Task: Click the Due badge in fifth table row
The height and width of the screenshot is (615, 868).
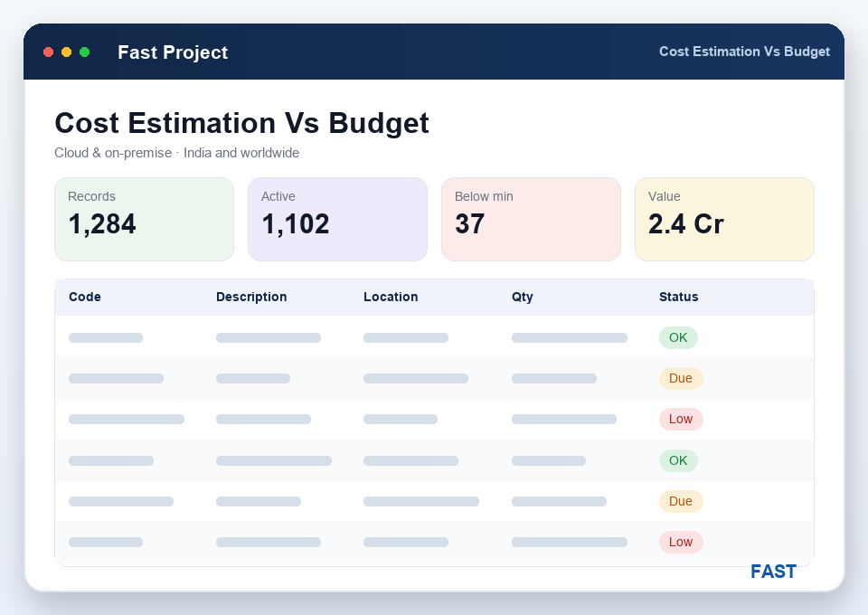Action: click(681, 502)
